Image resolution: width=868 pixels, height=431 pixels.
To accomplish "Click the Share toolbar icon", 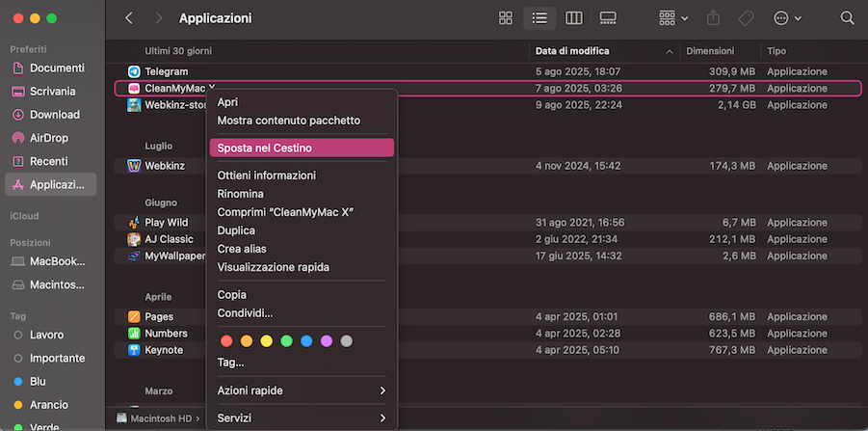I will (713, 18).
